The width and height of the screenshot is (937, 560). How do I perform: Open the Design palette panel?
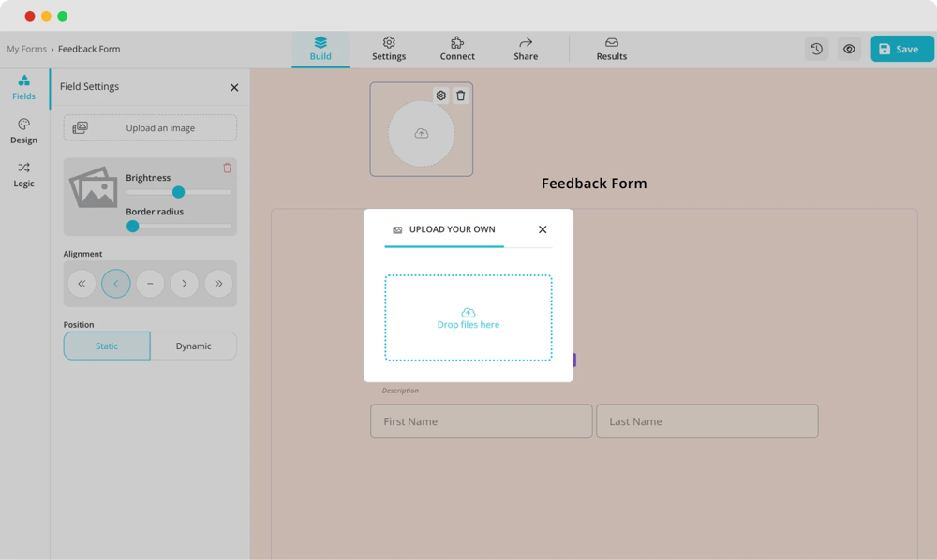pos(23,131)
